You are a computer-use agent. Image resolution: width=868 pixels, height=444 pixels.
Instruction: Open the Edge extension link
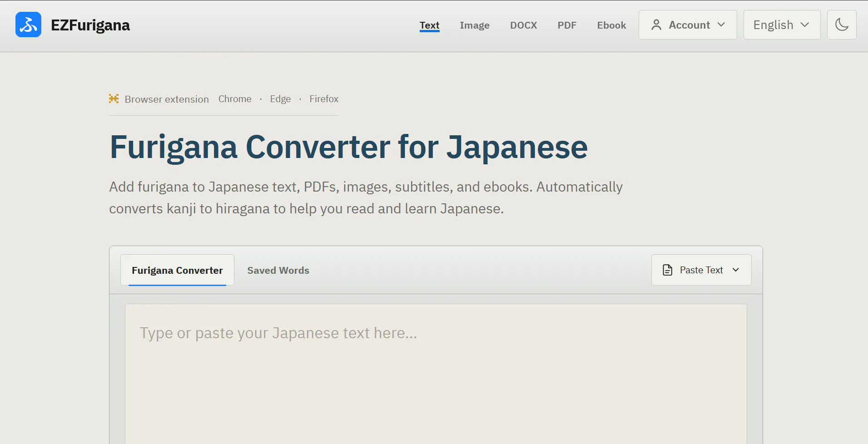[280, 99]
